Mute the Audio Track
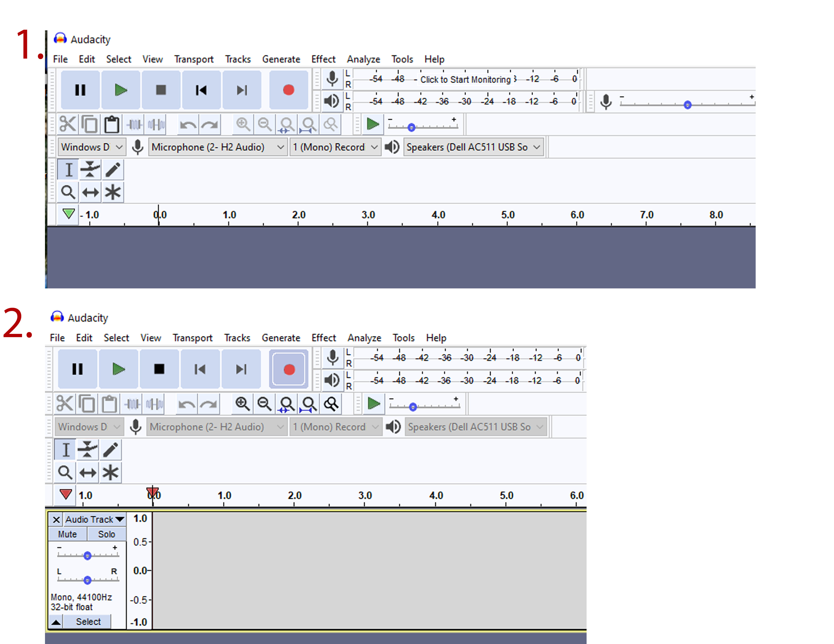This screenshot has height=644, width=834. point(67,534)
